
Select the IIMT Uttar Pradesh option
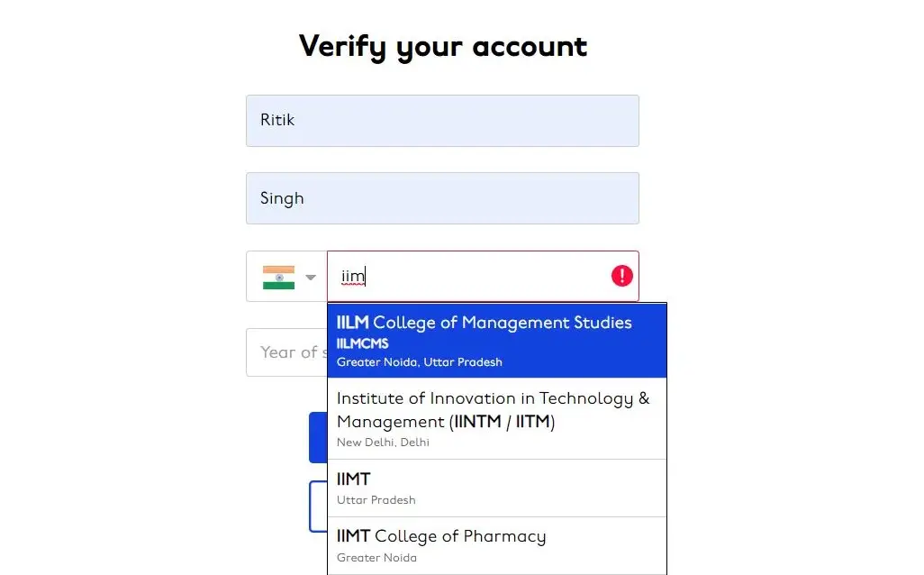tap(497, 488)
